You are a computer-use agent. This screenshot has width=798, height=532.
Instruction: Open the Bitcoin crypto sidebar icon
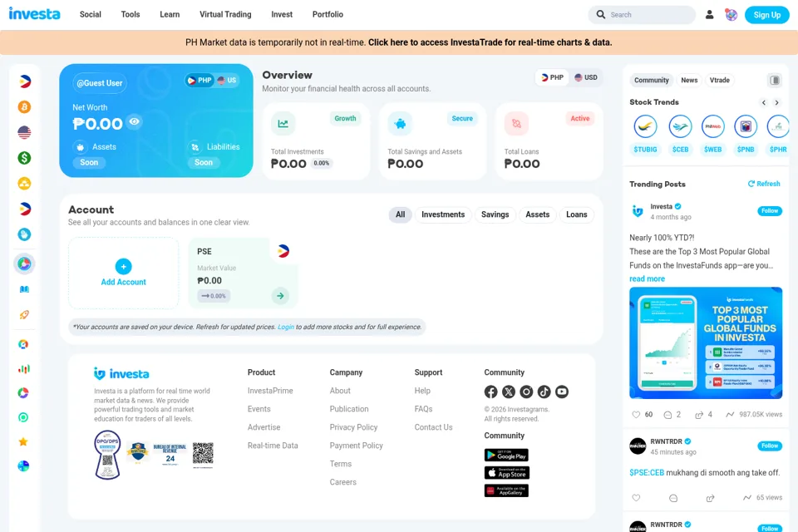click(x=24, y=107)
